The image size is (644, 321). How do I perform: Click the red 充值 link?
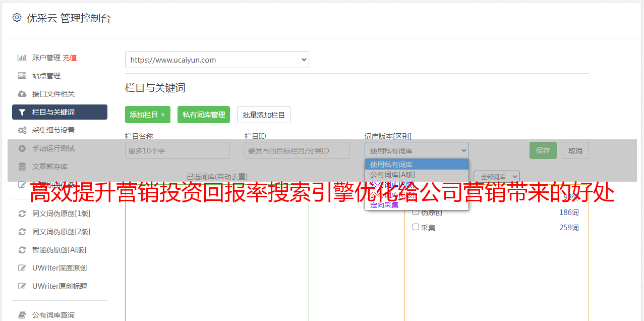(x=70, y=58)
